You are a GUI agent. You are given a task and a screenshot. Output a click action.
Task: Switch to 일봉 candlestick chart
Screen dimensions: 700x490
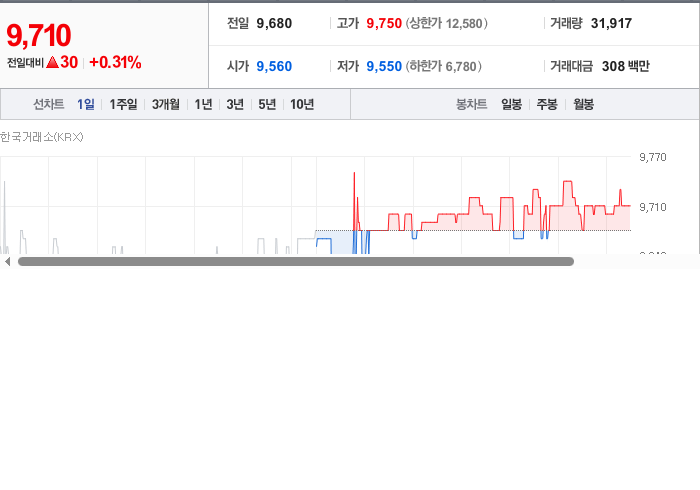tap(512, 104)
